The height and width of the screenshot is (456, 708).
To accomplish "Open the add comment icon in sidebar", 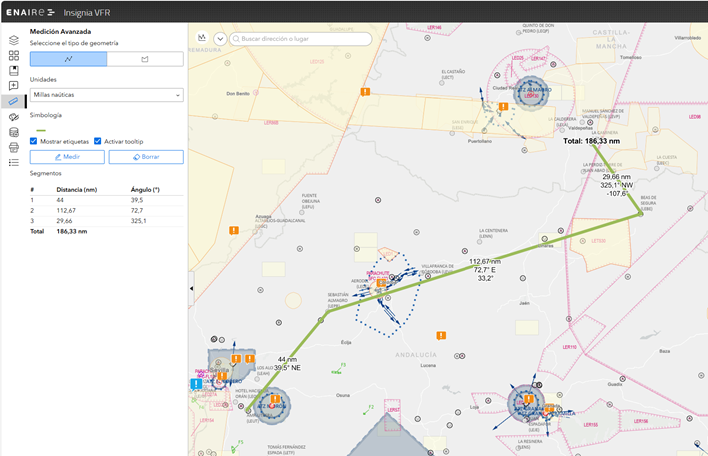I will (x=14, y=86).
